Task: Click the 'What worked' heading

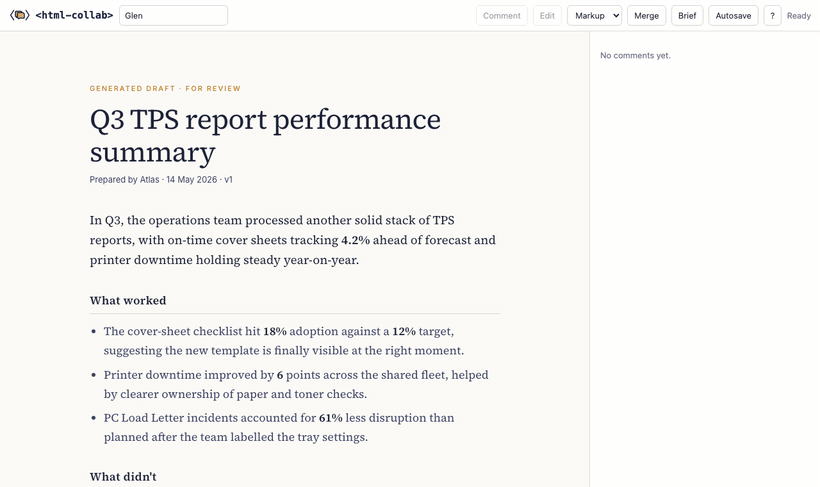Action: [x=128, y=300]
